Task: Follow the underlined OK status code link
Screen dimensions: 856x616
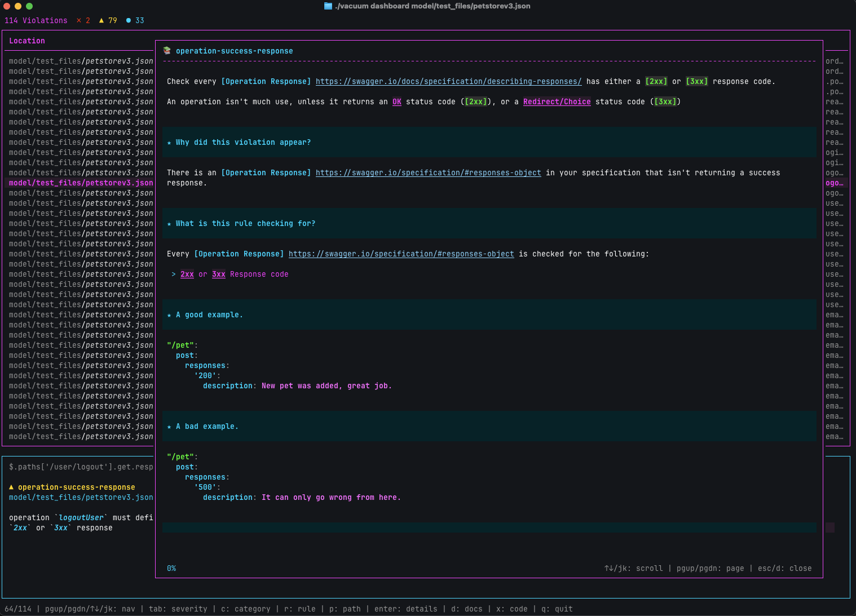Action: (x=397, y=101)
